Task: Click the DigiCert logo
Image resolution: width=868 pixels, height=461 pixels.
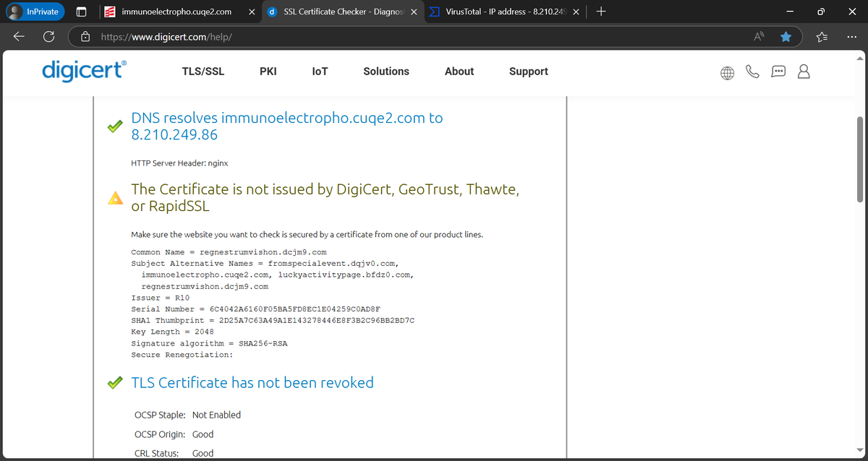Action: point(85,71)
